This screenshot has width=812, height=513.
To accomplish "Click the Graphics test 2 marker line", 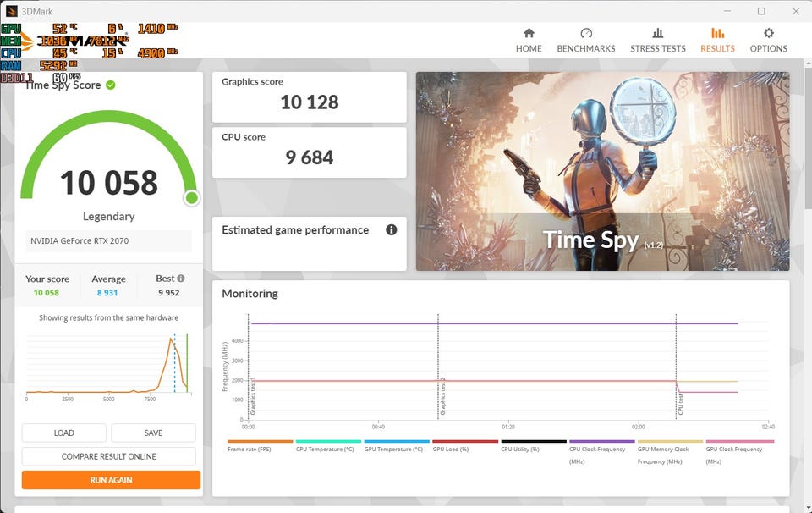I will pos(438,367).
